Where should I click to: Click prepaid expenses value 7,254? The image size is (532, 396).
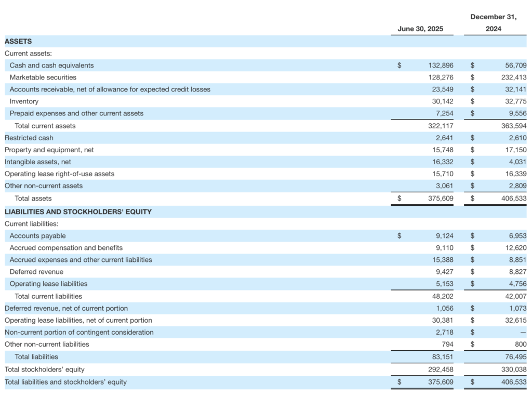pos(445,113)
